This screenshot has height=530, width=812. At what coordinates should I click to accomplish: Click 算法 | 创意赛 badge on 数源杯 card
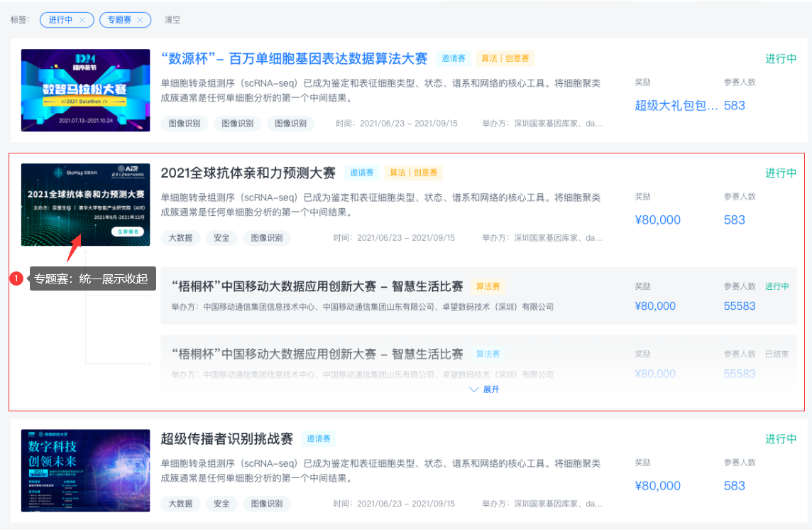(505, 58)
